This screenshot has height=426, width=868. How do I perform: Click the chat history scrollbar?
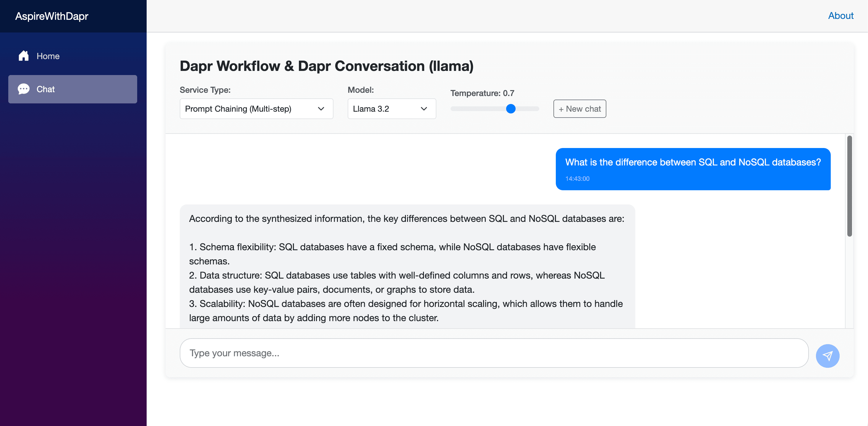click(849, 186)
